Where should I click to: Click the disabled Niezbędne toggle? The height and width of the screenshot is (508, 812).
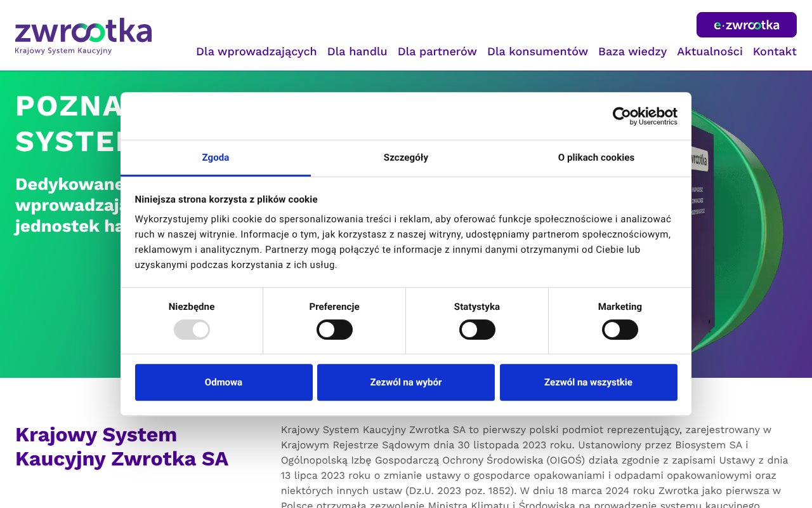click(x=192, y=330)
